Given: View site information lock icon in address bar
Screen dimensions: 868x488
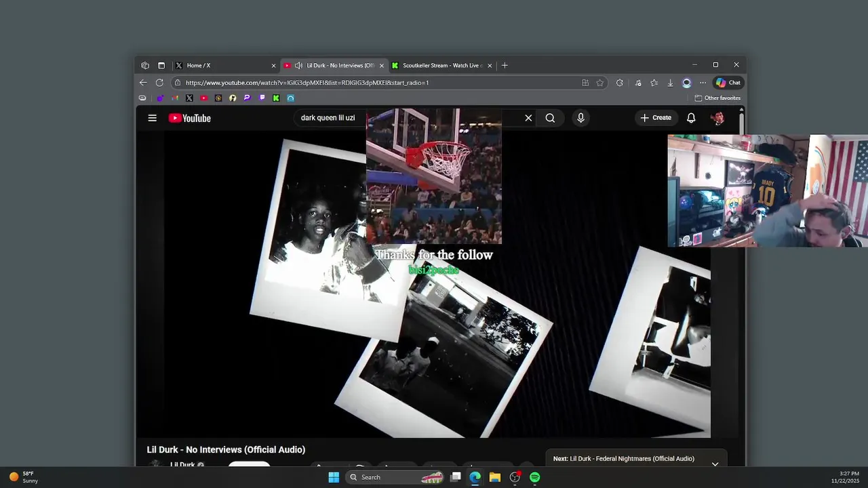Looking at the screenshot, I should click(177, 83).
